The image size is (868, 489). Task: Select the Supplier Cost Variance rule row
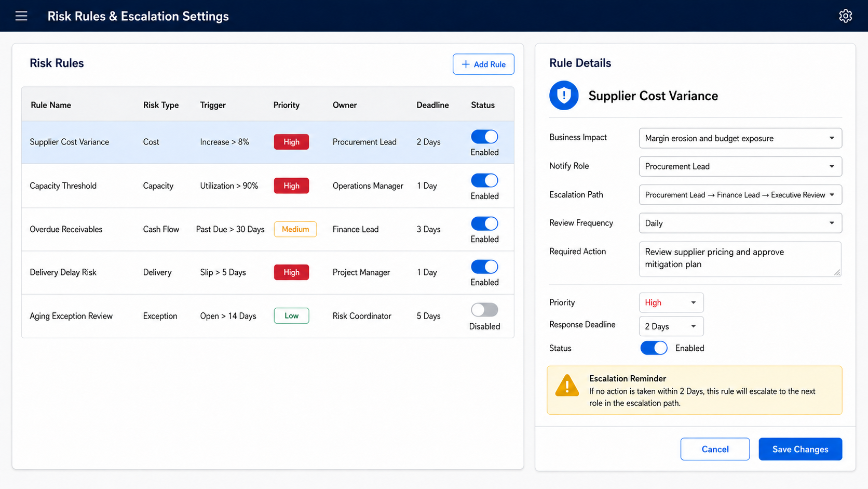[268, 142]
